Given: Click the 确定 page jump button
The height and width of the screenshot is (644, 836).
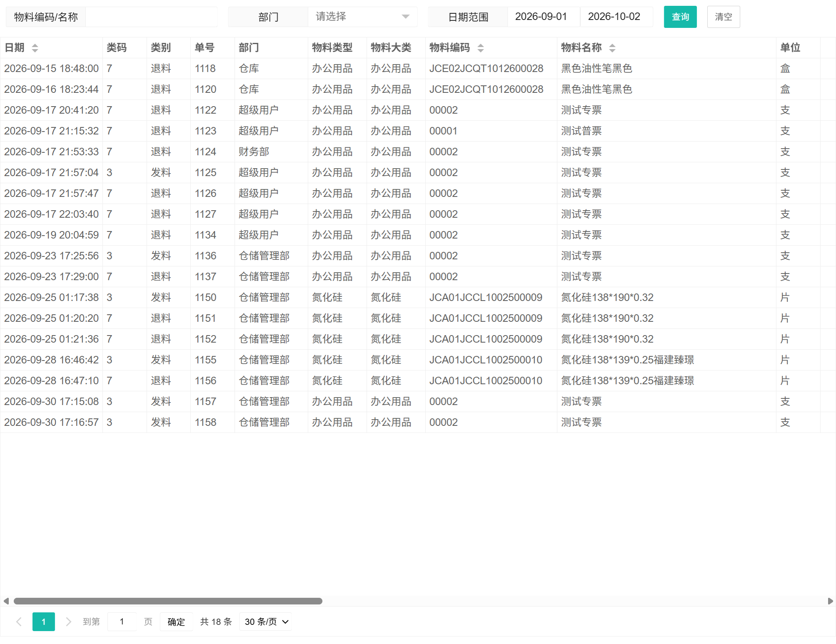Looking at the screenshot, I should tap(176, 622).
